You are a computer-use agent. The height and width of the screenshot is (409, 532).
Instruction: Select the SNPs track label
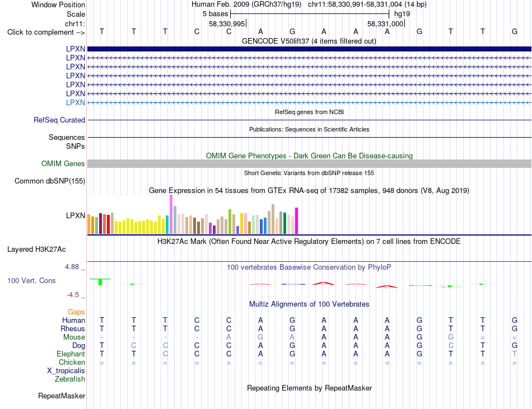[76, 147]
